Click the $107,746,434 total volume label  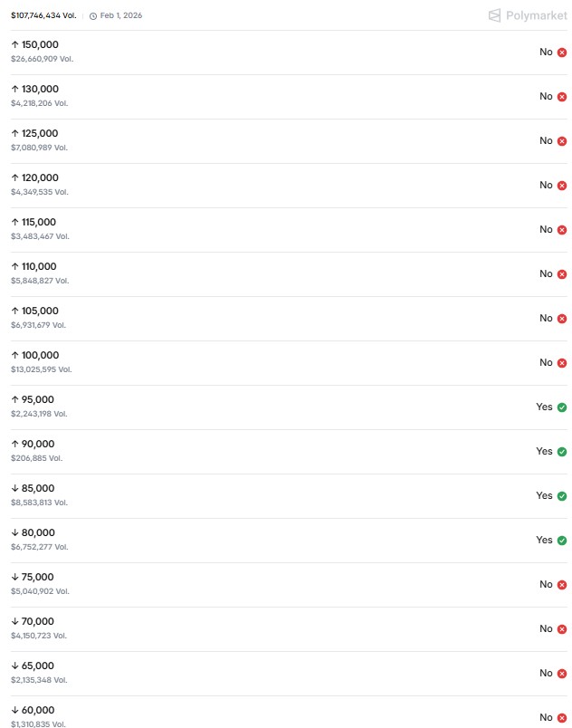point(43,15)
